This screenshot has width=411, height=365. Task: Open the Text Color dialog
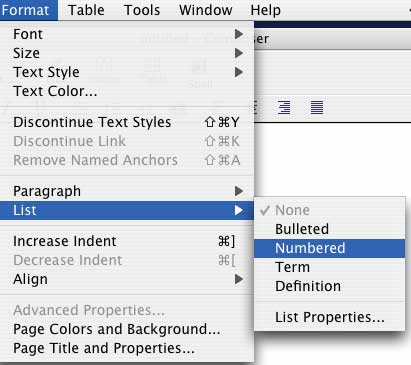click(127, 91)
